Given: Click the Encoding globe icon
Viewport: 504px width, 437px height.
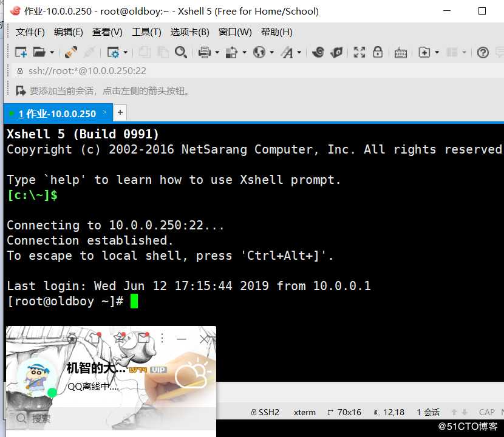Looking at the screenshot, I should [259, 52].
